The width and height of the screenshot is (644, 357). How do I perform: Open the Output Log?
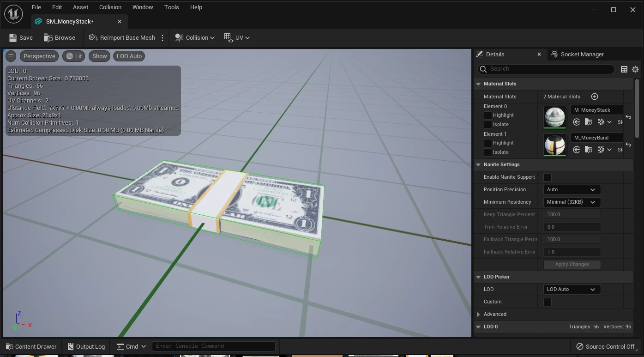(86, 347)
